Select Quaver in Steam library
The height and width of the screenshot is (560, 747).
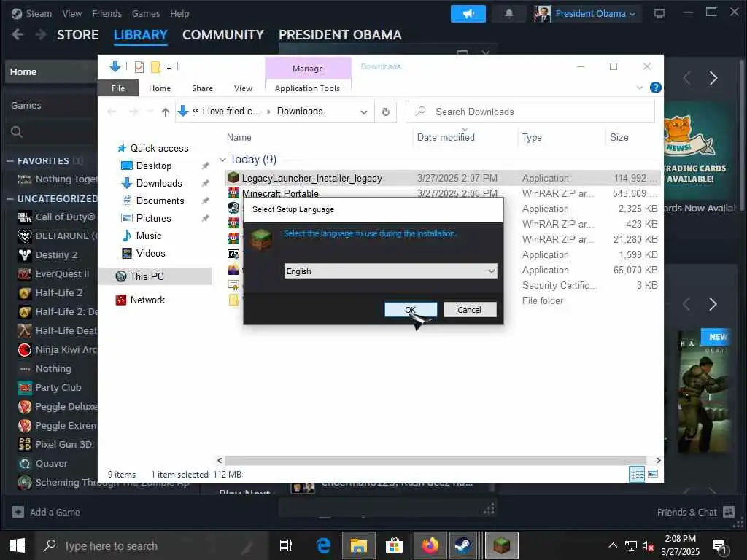point(51,463)
